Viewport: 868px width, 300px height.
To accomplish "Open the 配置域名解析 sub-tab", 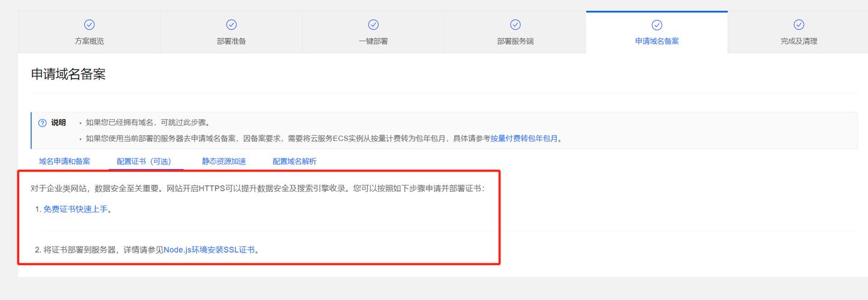I will (294, 161).
